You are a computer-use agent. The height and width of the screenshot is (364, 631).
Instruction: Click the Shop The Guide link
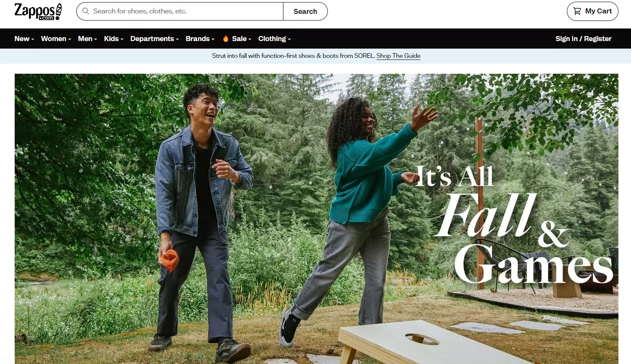pyautogui.click(x=398, y=56)
